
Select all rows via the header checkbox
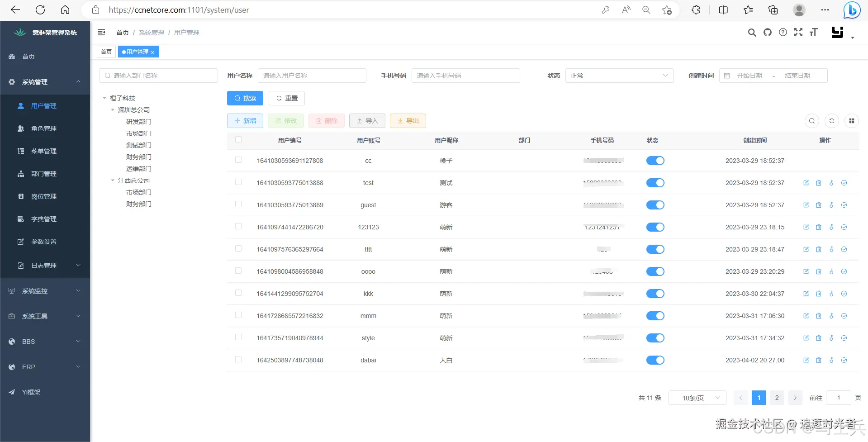[x=238, y=140]
